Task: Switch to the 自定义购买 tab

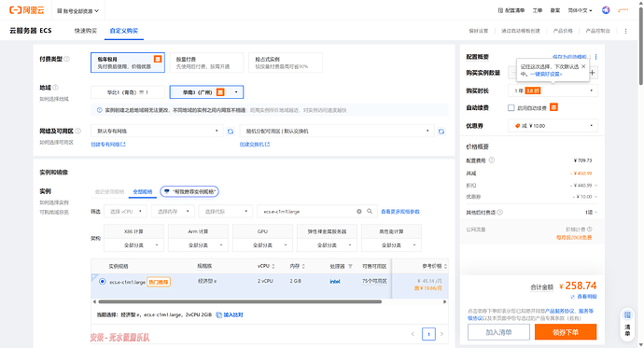Action: tap(124, 31)
